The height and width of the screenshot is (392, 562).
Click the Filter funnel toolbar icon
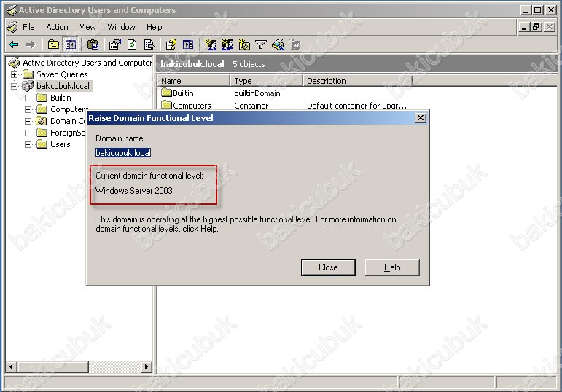(x=260, y=44)
